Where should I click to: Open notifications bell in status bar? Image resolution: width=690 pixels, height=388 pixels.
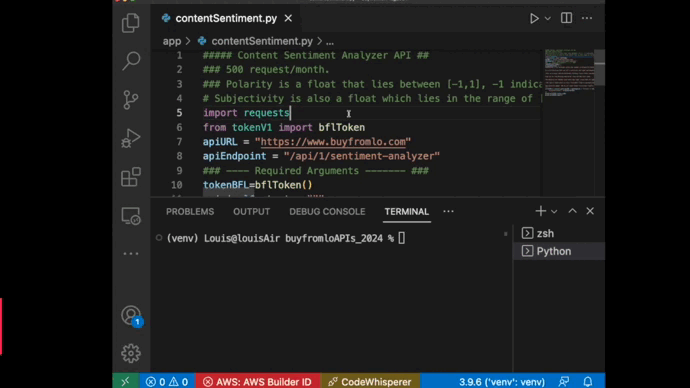click(588, 381)
